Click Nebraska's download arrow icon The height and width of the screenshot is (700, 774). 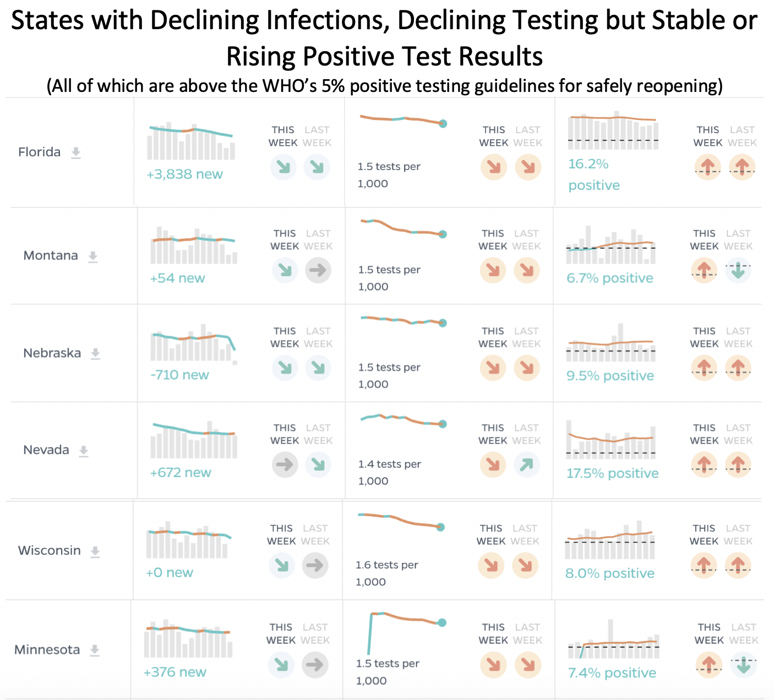[95, 353]
